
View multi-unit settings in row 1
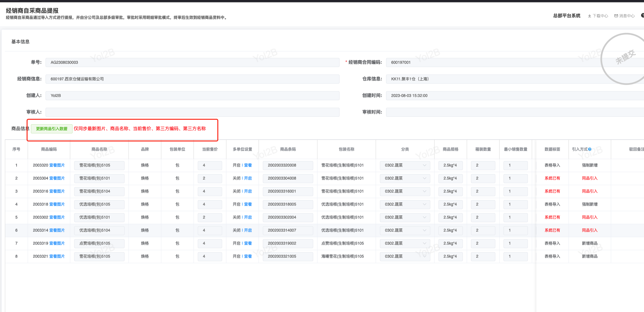tap(248, 165)
